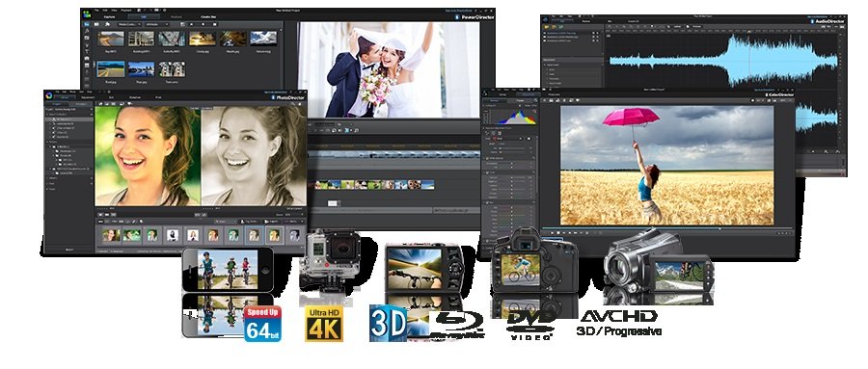Pick the black-and-white portrait filmstrip thumbnail
The height and width of the screenshot is (369, 868).
(x=173, y=234)
